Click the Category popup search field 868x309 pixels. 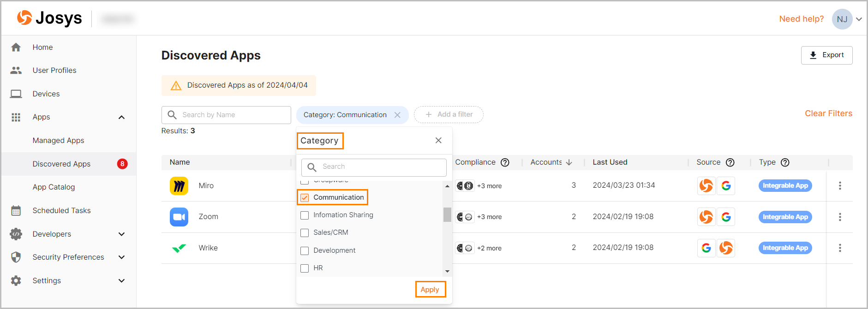(x=374, y=167)
